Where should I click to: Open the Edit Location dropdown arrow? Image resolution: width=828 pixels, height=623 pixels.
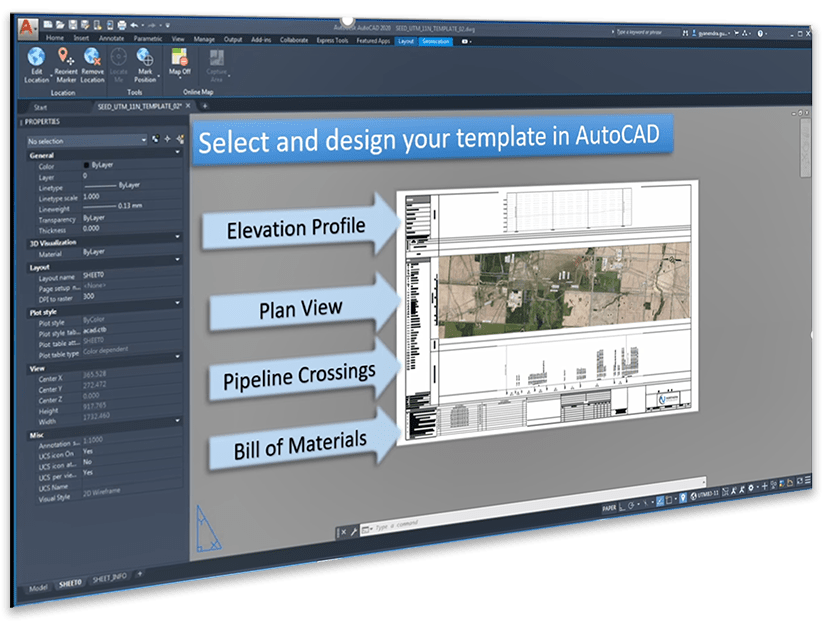51,76
